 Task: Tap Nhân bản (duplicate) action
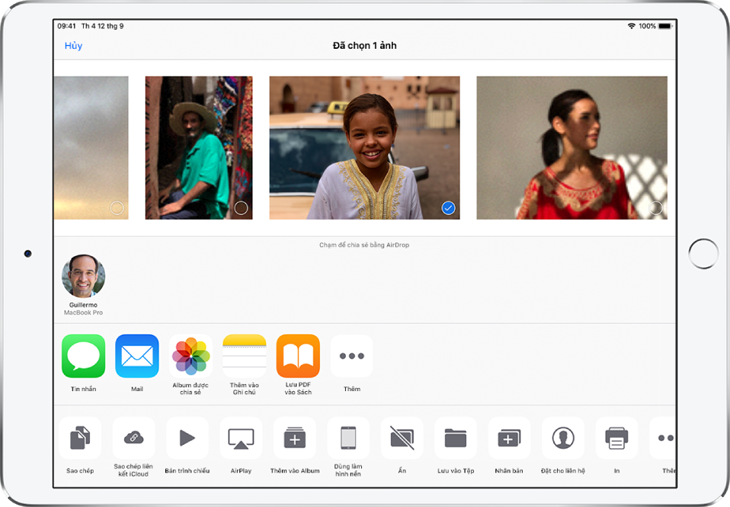point(509,438)
